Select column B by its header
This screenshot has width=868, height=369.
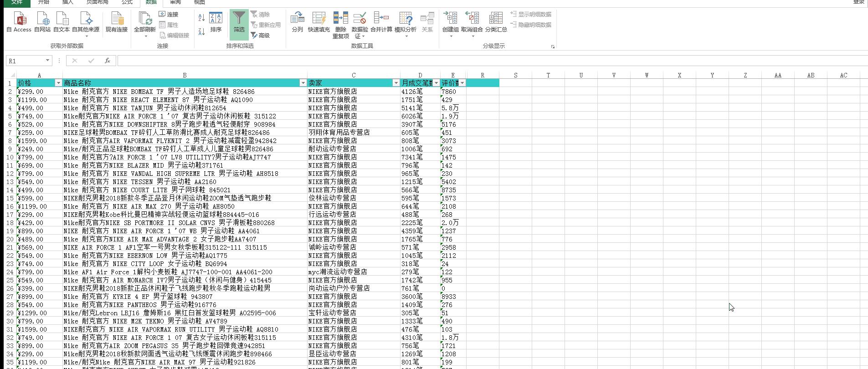185,75
